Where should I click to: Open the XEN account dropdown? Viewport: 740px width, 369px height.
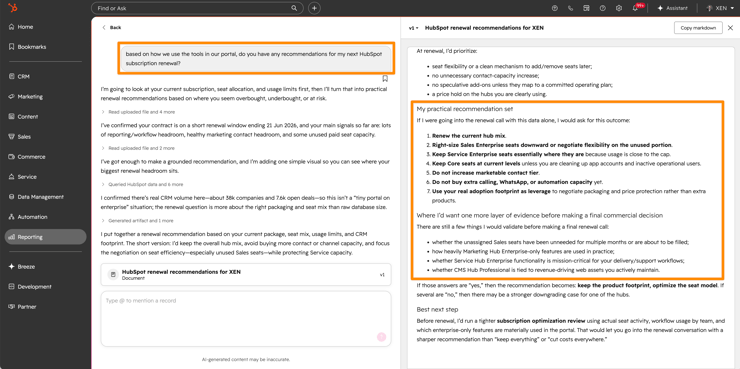(x=720, y=8)
